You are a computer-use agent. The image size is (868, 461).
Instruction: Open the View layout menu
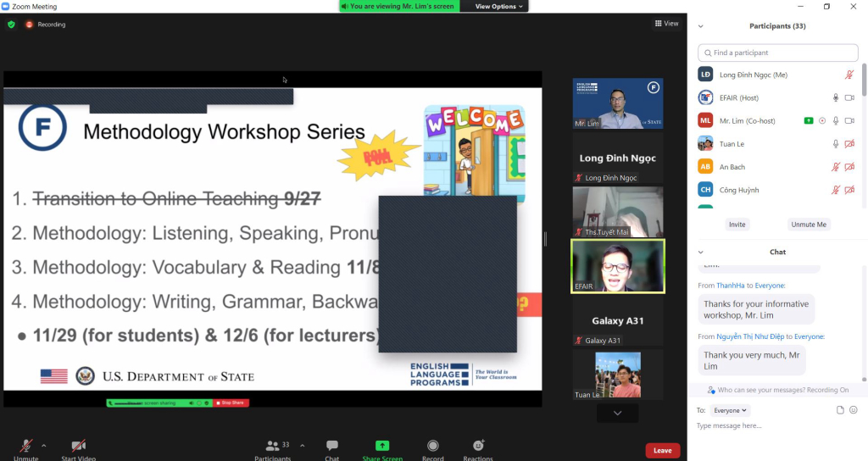pos(666,23)
